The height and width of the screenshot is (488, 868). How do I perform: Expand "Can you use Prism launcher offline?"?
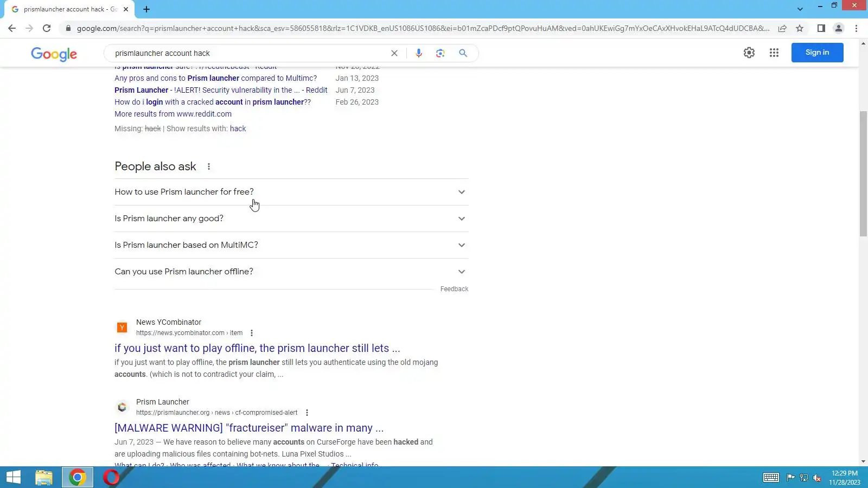click(x=291, y=272)
